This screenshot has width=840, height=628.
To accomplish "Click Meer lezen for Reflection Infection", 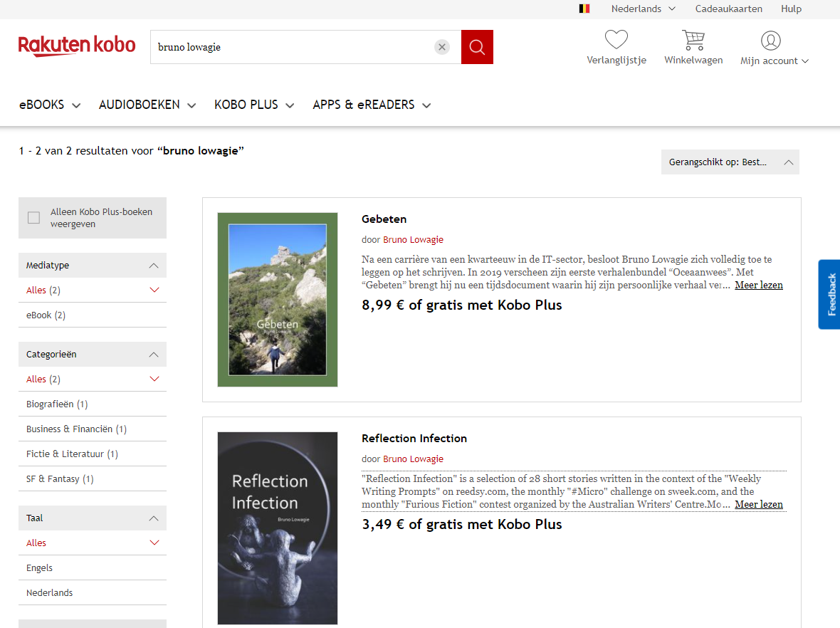I will 759,504.
